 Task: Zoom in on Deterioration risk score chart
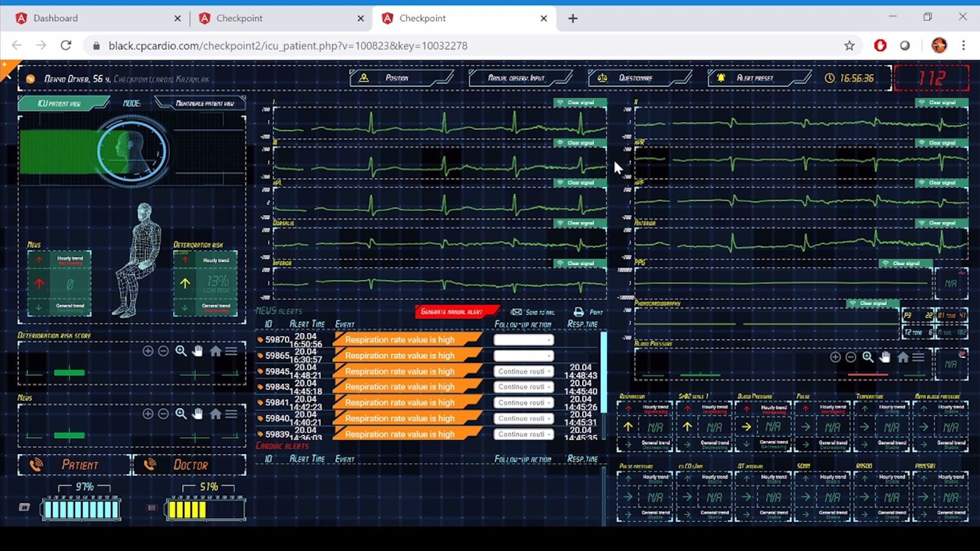[x=148, y=351]
